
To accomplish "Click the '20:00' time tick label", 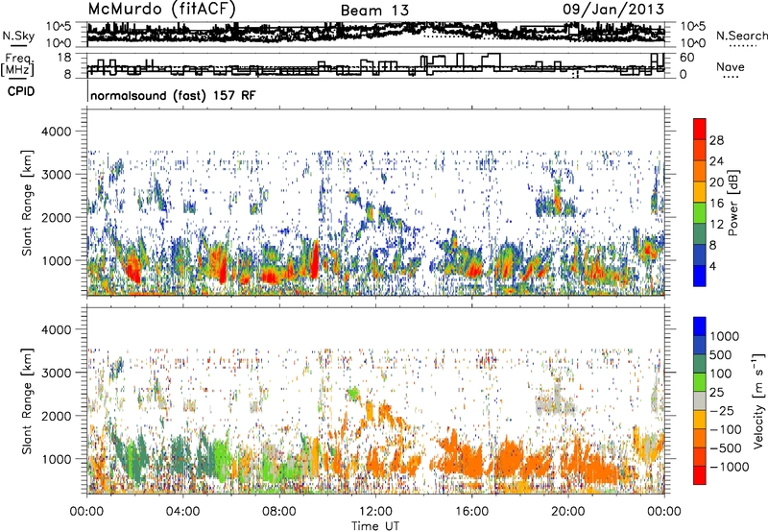I will [567, 512].
